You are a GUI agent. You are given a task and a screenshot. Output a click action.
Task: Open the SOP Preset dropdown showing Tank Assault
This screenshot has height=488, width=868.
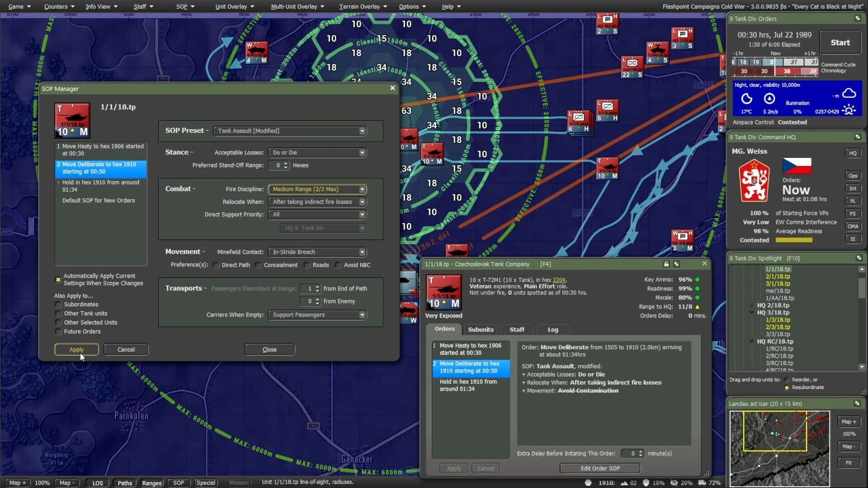tap(363, 131)
